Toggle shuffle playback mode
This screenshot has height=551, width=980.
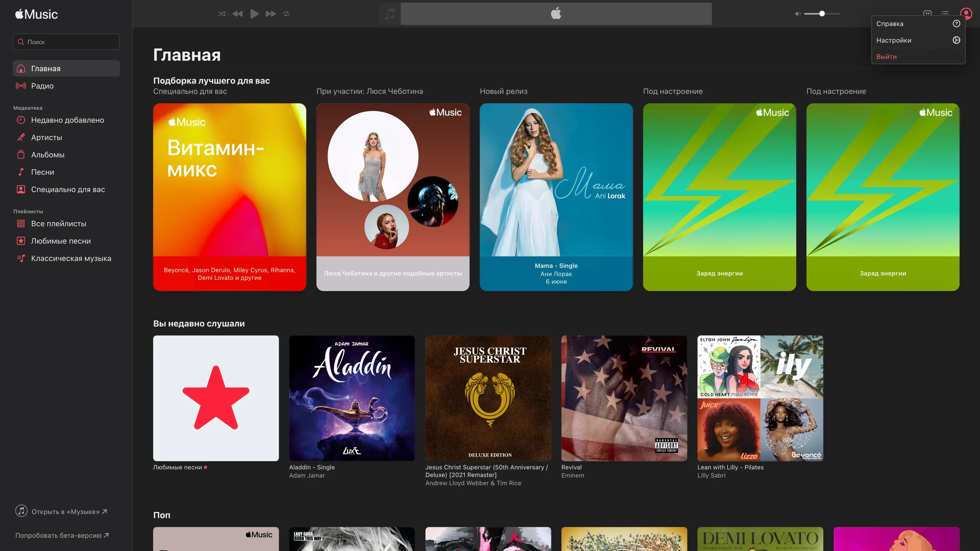pyautogui.click(x=222, y=14)
